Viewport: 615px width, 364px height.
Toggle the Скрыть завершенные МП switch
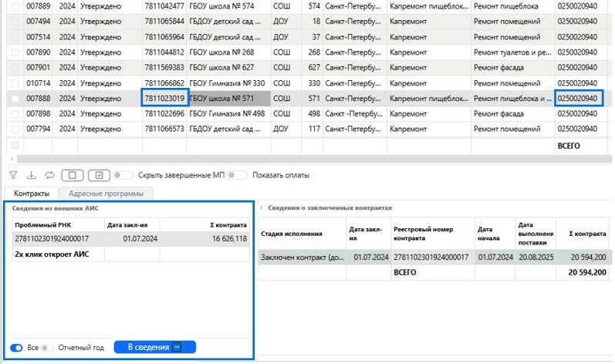click(x=123, y=175)
